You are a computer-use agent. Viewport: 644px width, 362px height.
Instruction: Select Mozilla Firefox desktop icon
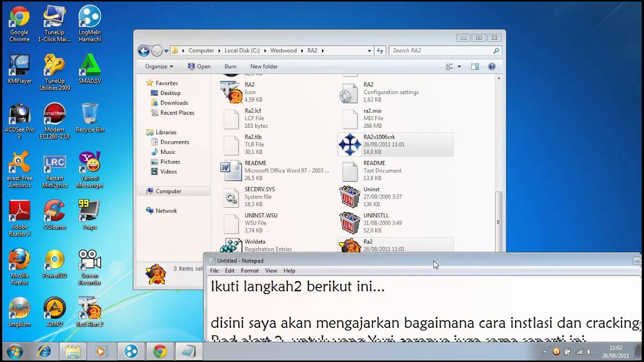coord(19,267)
